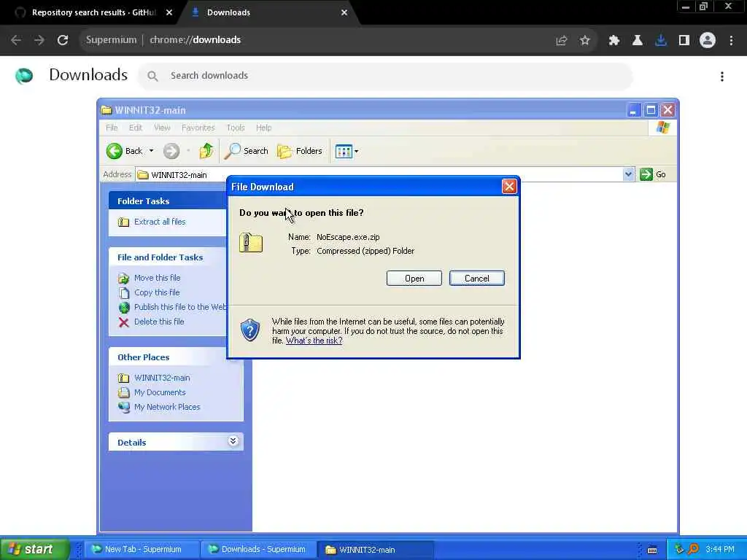The width and height of the screenshot is (747, 560).
Task: Click the shield question-mark icon in dialog
Action: (x=249, y=330)
